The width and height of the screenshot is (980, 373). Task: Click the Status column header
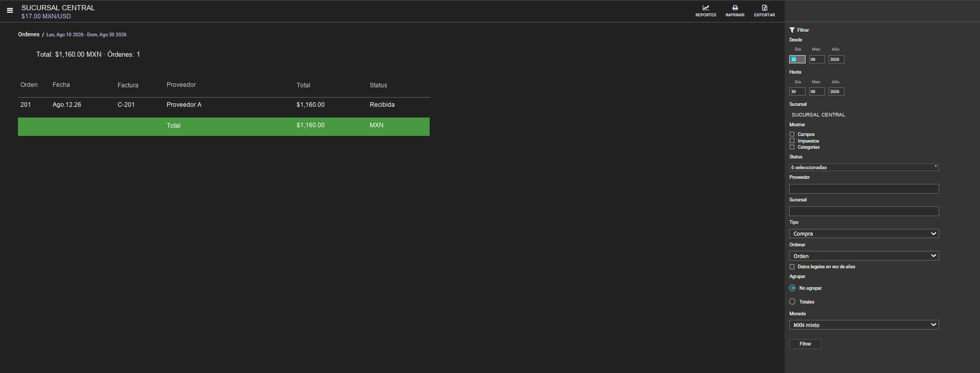point(378,85)
